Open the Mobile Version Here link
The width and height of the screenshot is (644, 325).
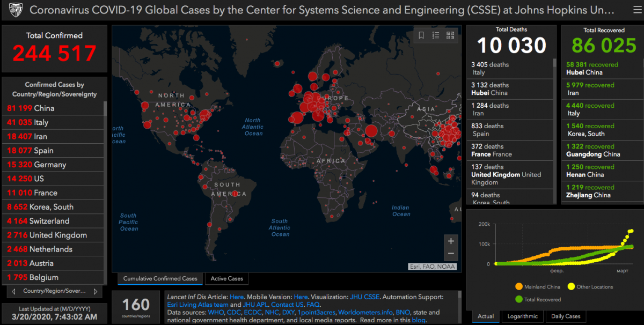coord(301,297)
